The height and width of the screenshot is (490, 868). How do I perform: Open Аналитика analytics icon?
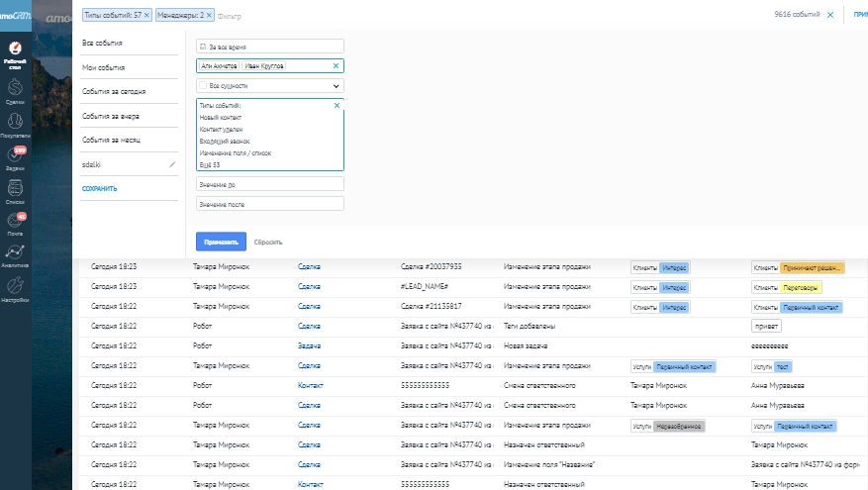tap(15, 255)
